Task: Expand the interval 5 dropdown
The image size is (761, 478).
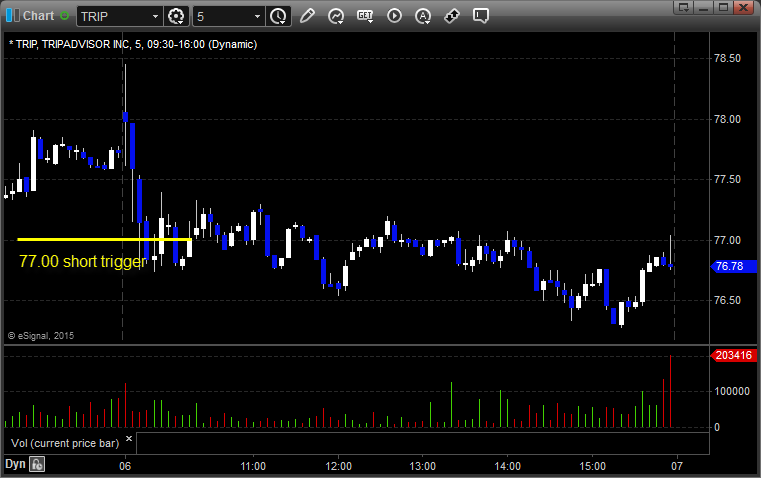Action: pyautogui.click(x=257, y=16)
